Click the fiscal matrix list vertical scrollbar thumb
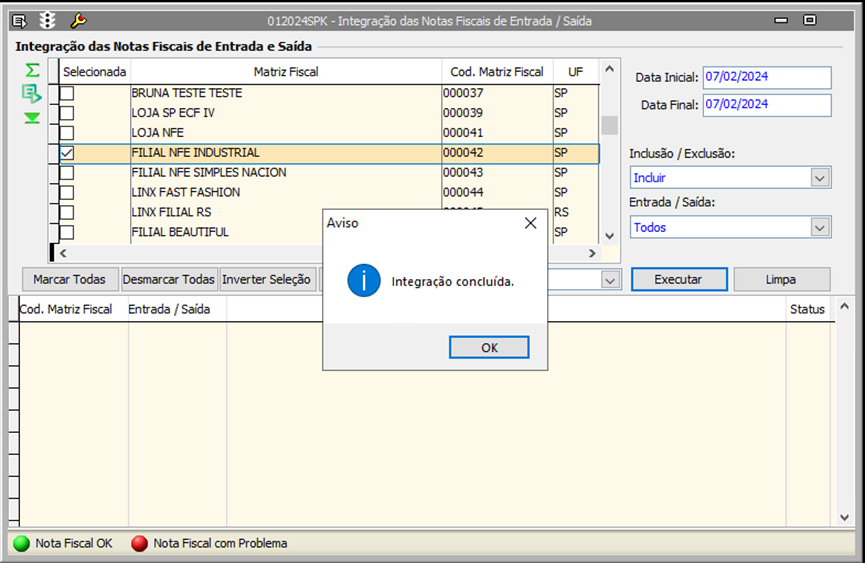Screen dimensions: 865x563 (609, 125)
